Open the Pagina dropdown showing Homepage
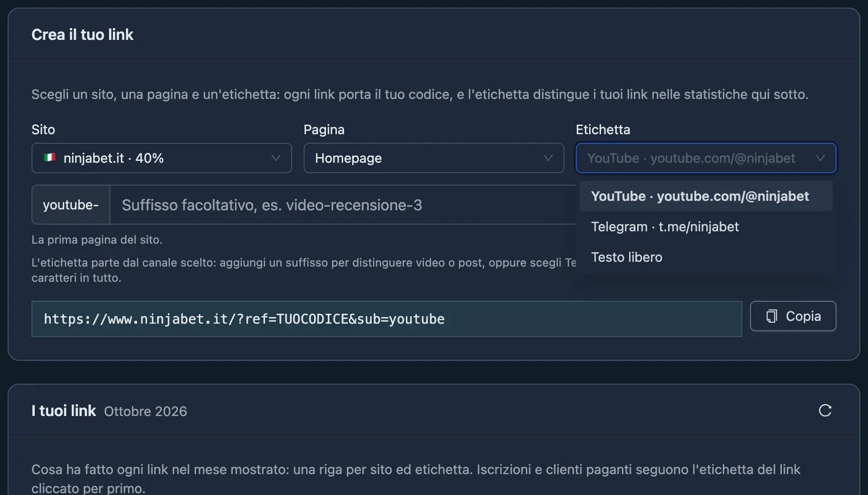 (x=433, y=158)
